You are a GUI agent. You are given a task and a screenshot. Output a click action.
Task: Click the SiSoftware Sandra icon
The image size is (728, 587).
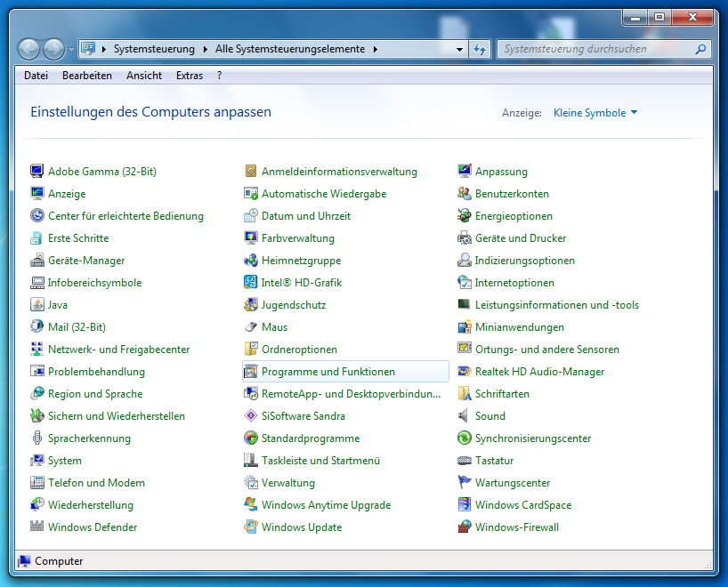click(x=251, y=416)
